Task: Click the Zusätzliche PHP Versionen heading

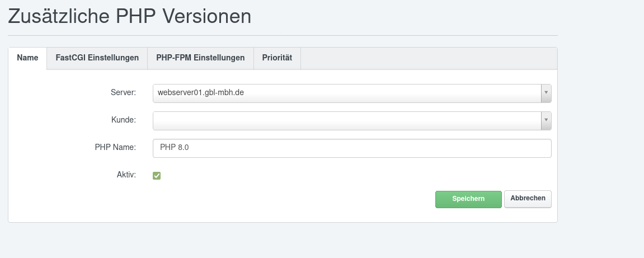Action: point(129,17)
